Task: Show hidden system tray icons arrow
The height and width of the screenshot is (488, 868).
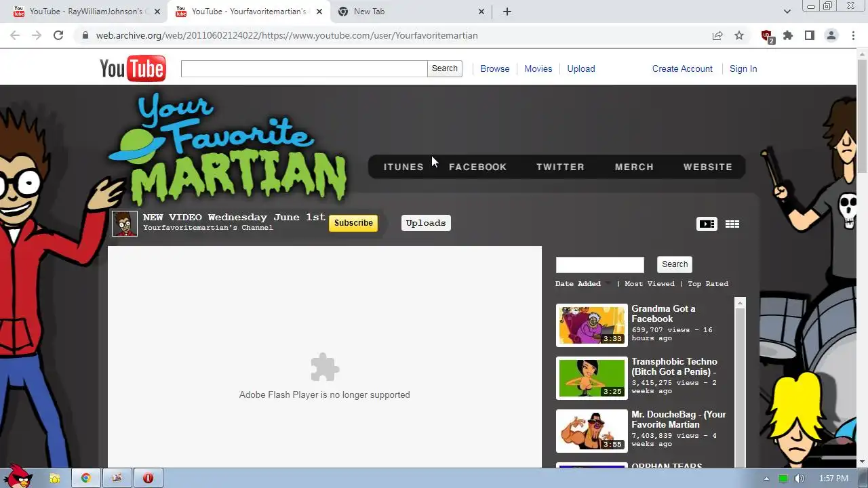Action: tap(766, 479)
